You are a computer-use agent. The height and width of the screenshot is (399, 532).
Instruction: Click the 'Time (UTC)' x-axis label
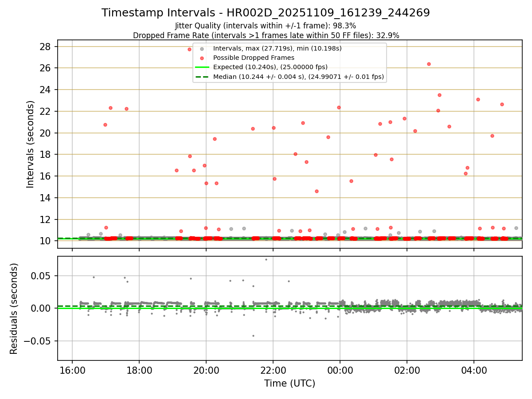click(289, 383)
